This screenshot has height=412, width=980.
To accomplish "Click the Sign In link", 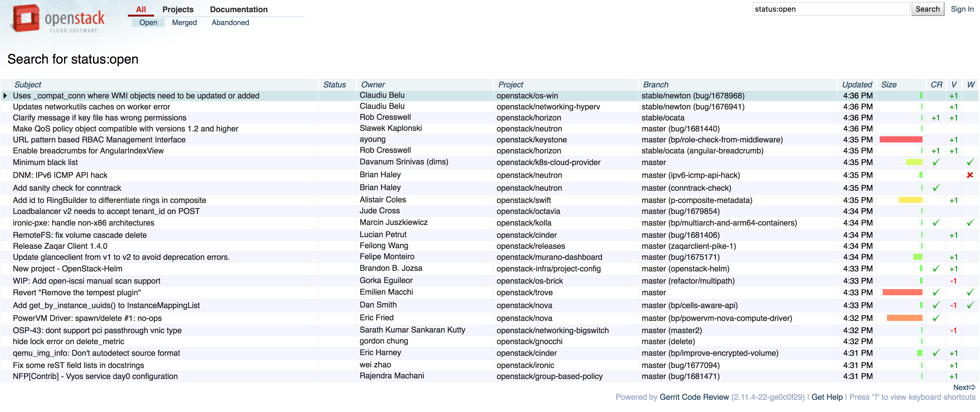I will (962, 9).
